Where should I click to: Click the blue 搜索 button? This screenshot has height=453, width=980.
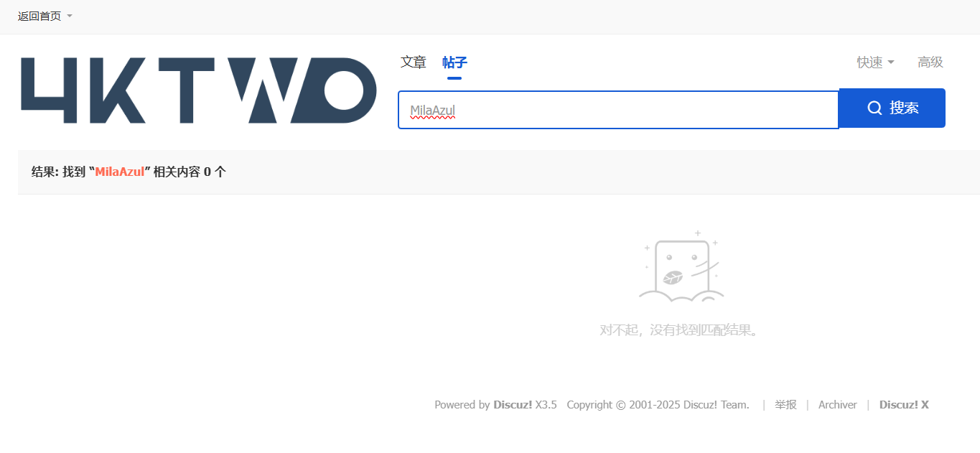(x=892, y=108)
